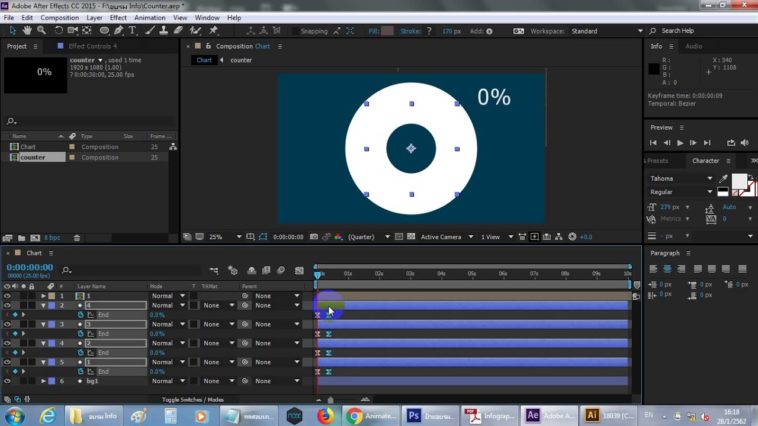The image size is (758, 426).
Task: Switch to the Audio panel tab
Action: pos(693,46)
